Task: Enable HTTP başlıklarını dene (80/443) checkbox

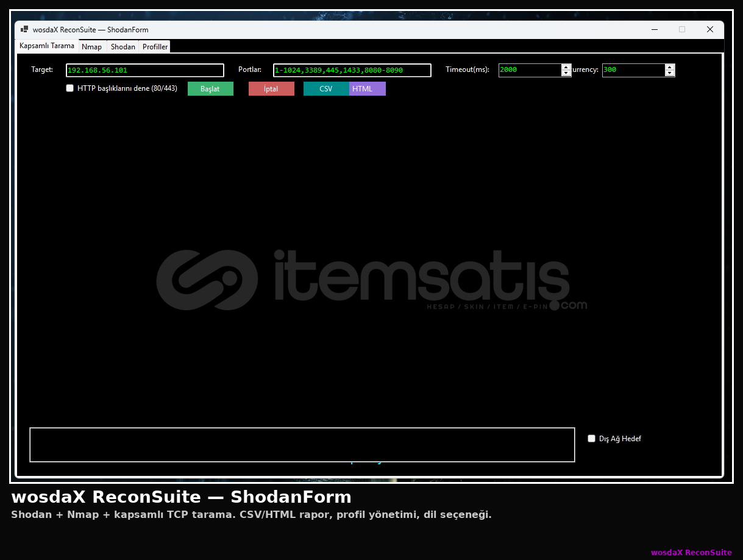Action: [x=69, y=88]
